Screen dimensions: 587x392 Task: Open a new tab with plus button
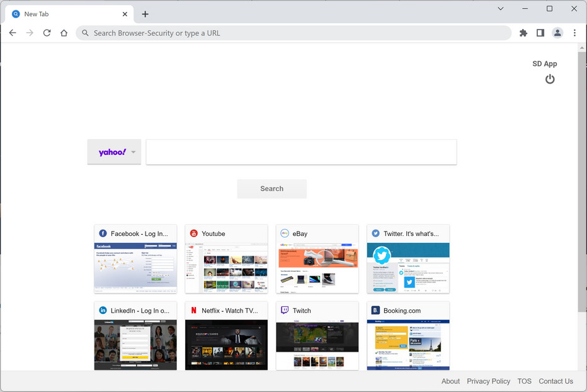pyautogui.click(x=145, y=14)
